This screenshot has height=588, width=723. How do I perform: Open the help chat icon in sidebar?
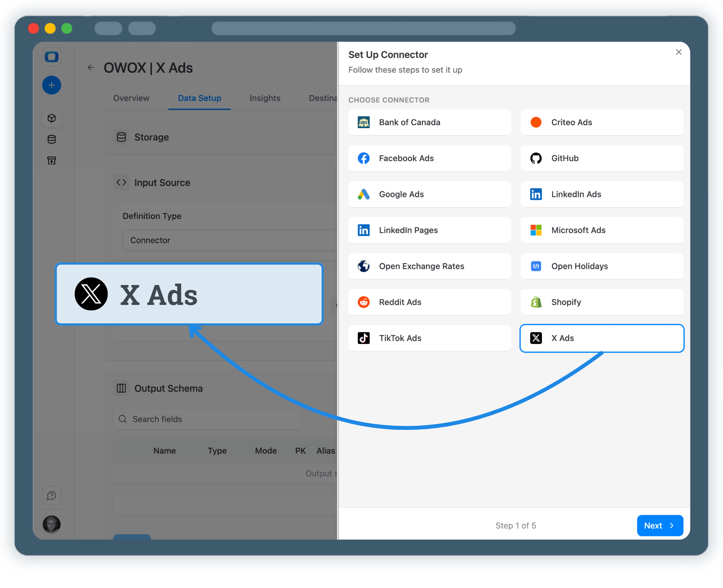(x=52, y=495)
